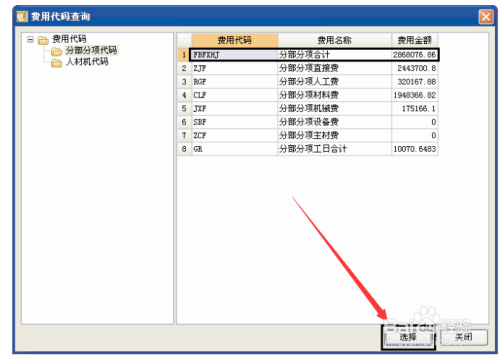Screen dimensions: 500x360
Task: Select the CLF code cell
Action: tap(235, 95)
